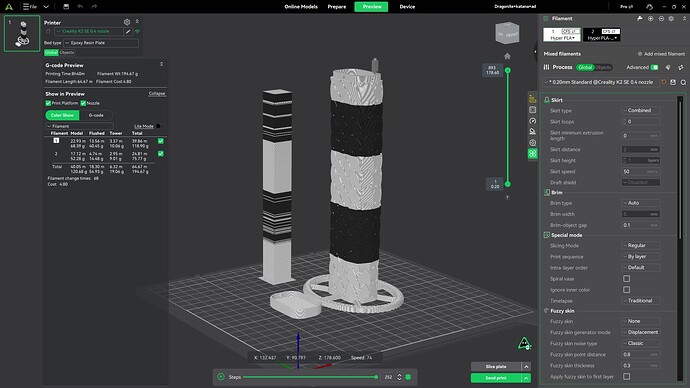Image resolution: width=690 pixels, height=388 pixels.
Task: Expand the Send print options arrow
Action: tap(526, 378)
